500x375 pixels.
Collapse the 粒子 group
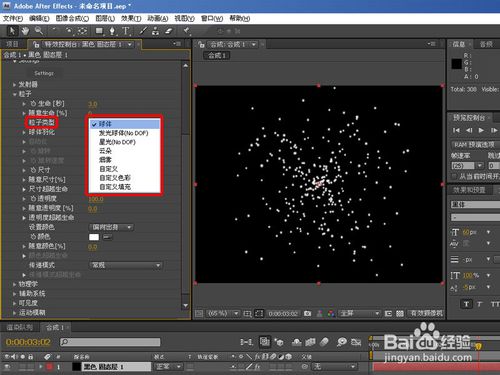(x=14, y=94)
